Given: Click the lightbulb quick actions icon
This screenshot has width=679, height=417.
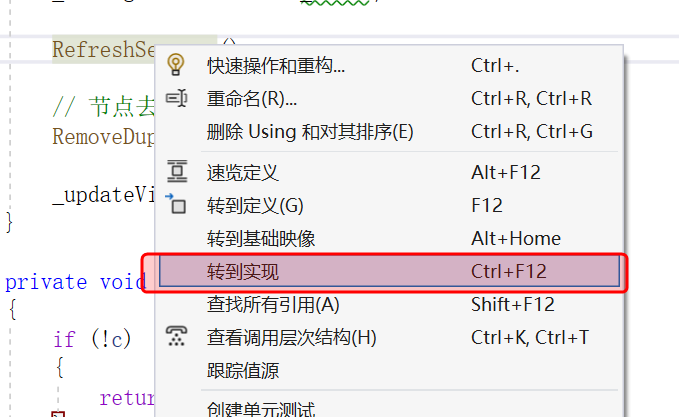Looking at the screenshot, I should 175,65.
